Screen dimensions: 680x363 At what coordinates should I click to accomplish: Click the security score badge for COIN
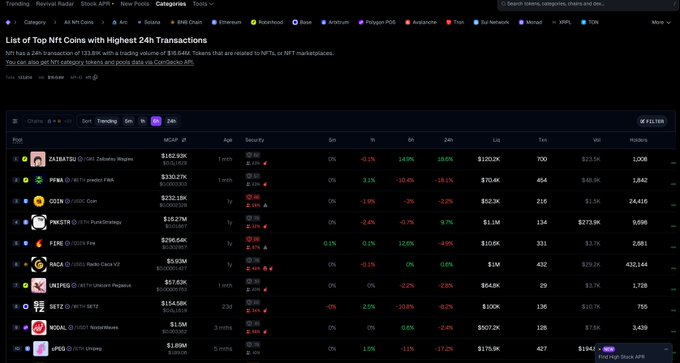point(253,197)
